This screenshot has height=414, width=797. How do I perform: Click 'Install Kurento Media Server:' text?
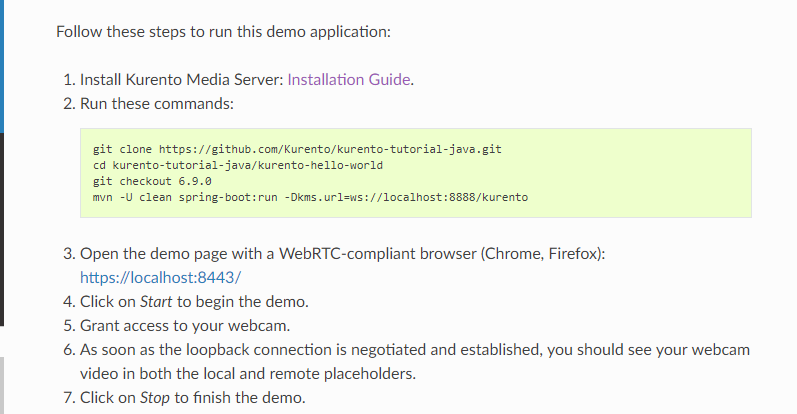(181, 80)
